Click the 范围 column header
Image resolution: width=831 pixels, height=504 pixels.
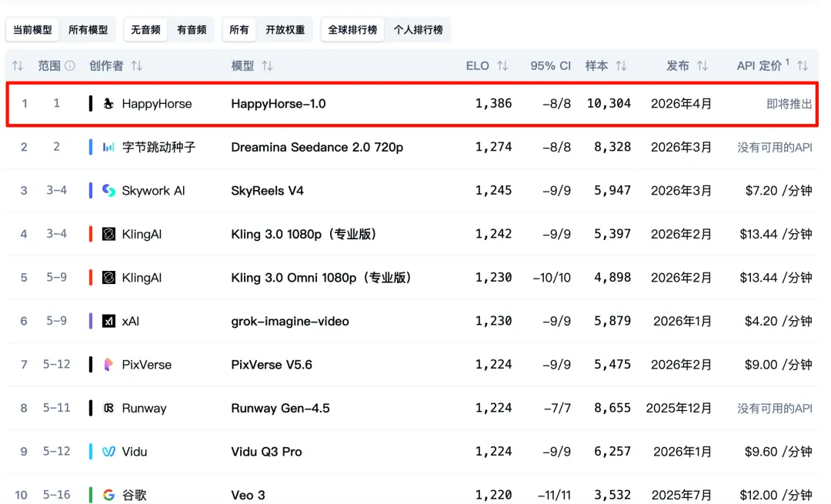point(49,65)
